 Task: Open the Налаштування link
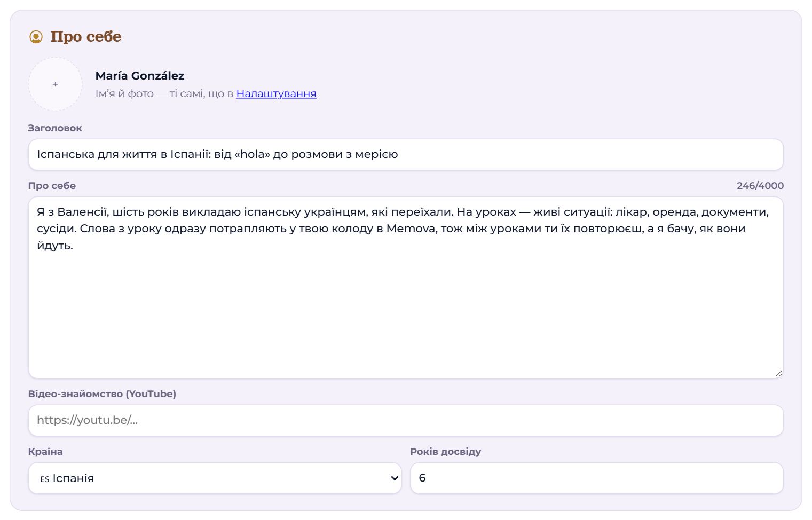276,93
